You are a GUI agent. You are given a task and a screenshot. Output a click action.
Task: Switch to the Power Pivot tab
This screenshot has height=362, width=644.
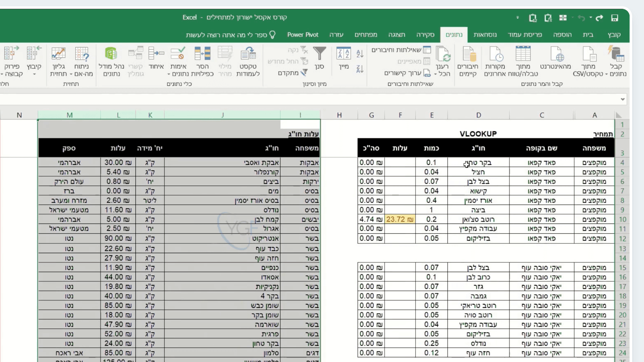tap(303, 35)
